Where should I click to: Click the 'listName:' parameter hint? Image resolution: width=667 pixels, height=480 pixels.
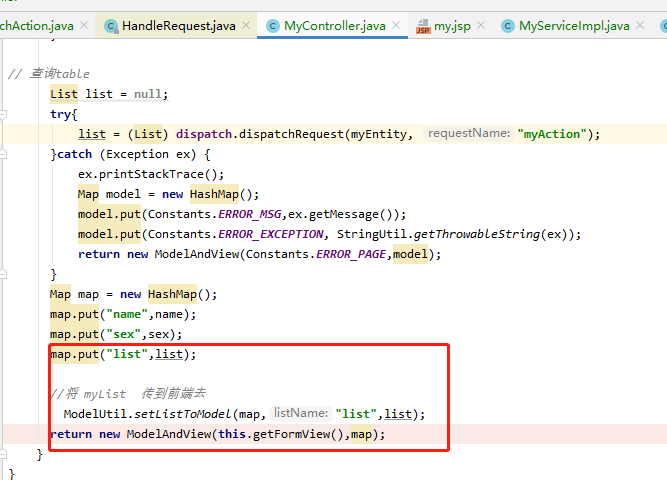tap(301, 413)
